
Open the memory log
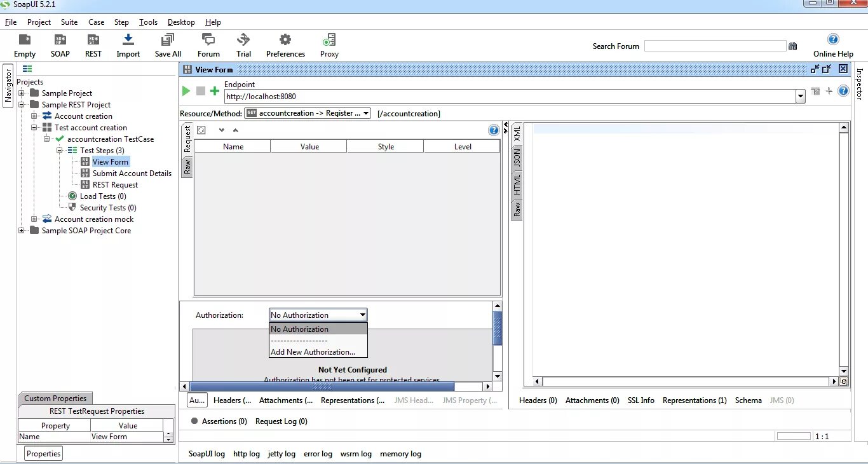tap(400, 454)
